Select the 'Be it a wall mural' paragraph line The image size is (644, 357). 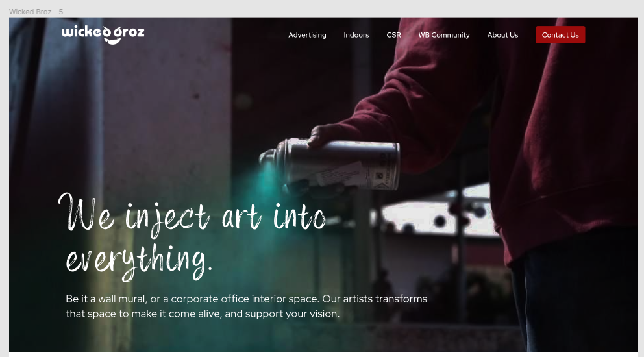point(247,299)
